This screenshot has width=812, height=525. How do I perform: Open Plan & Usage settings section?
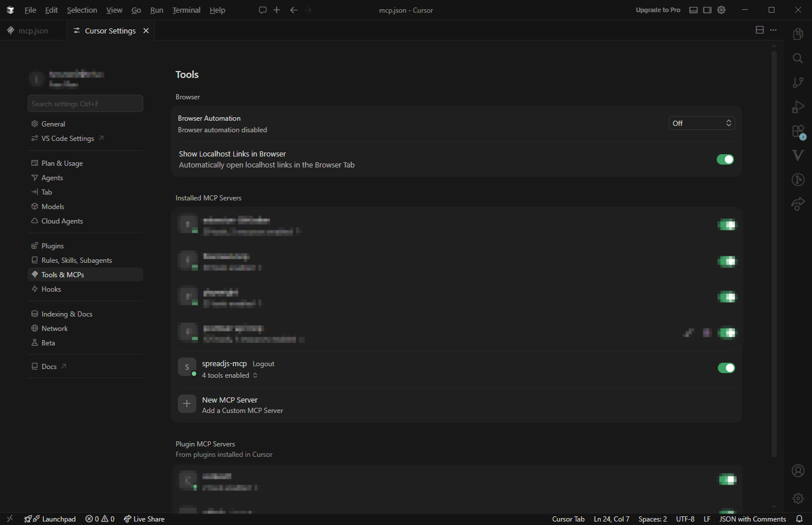(x=85, y=163)
